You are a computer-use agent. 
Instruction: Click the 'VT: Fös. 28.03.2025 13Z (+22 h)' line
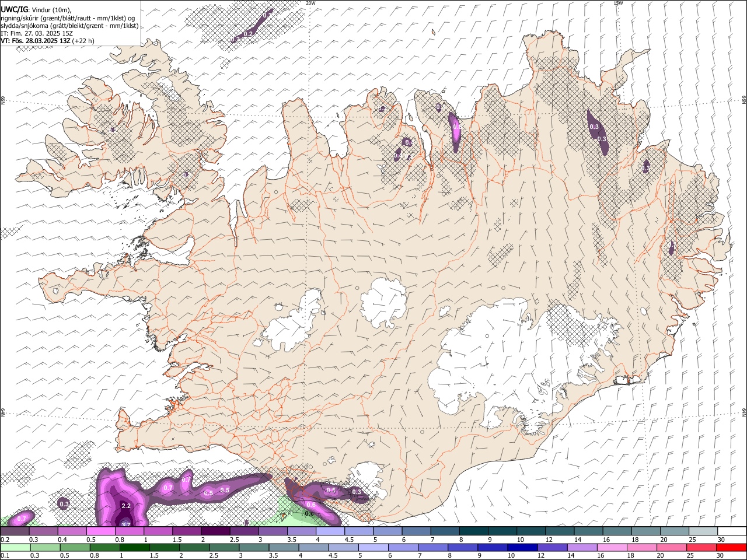coord(47,41)
